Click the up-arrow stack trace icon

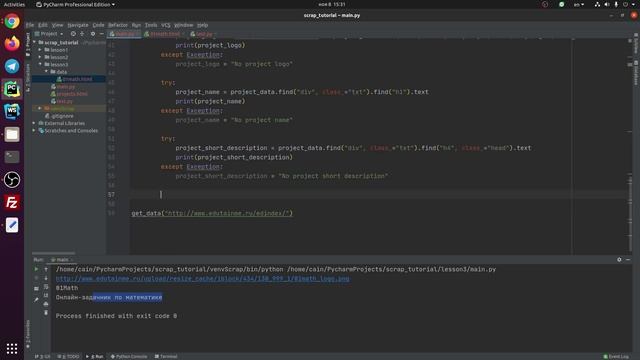point(46,269)
